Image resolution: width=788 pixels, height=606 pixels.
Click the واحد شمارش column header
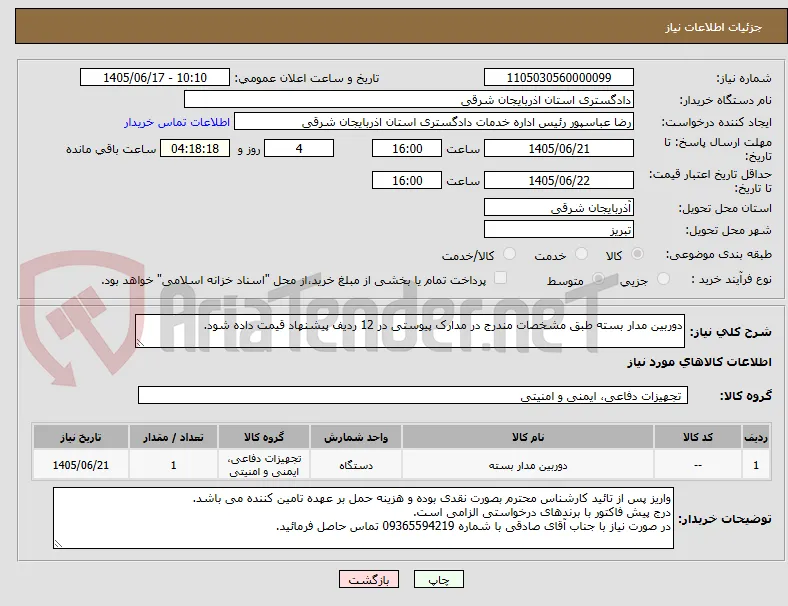tap(356, 437)
